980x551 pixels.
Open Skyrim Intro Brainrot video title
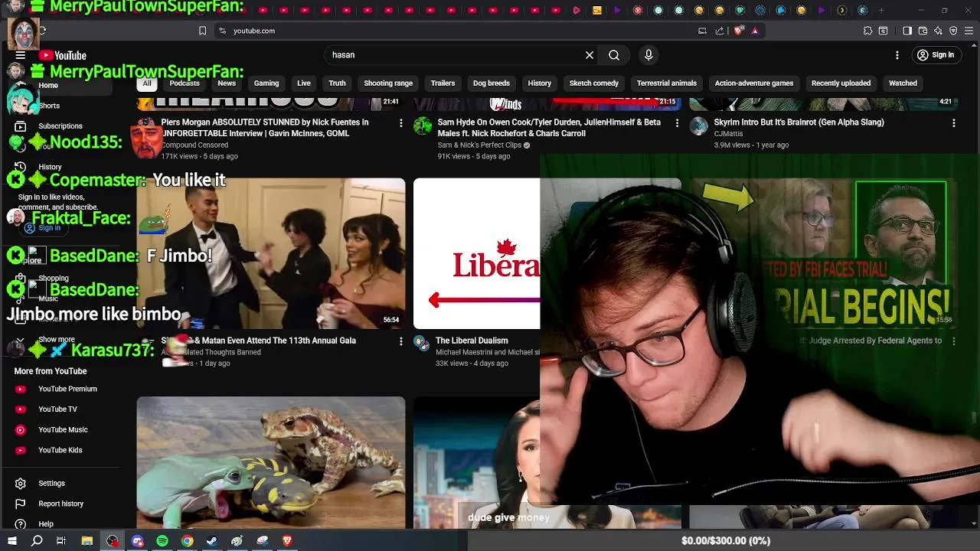[799, 122]
